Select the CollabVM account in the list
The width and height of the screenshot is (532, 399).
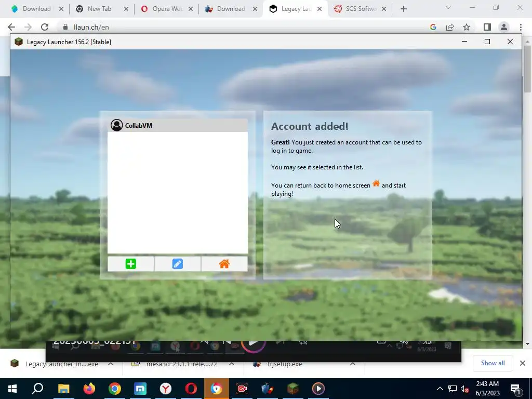pyautogui.click(x=178, y=125)
